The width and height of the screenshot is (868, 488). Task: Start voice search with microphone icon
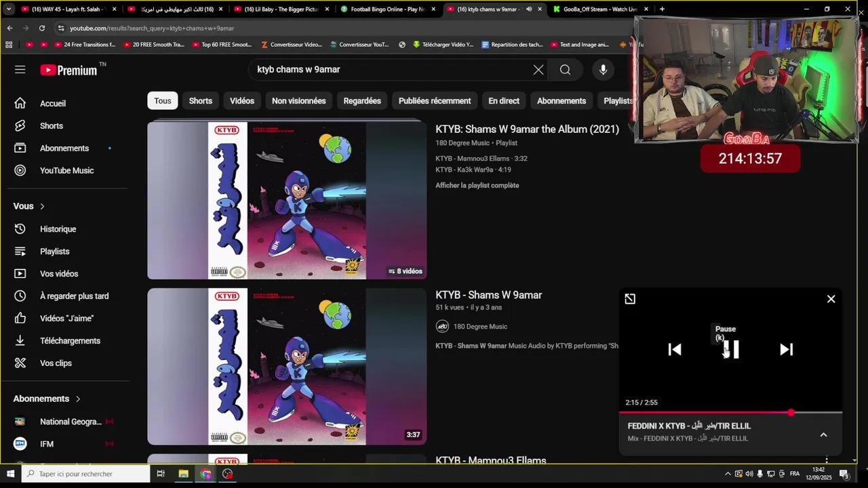(603, 70)
